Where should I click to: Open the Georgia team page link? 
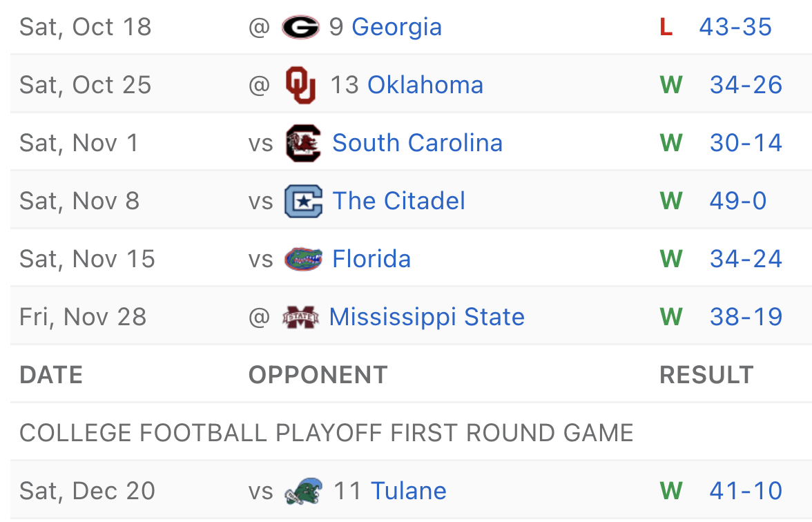click(396, 28)
